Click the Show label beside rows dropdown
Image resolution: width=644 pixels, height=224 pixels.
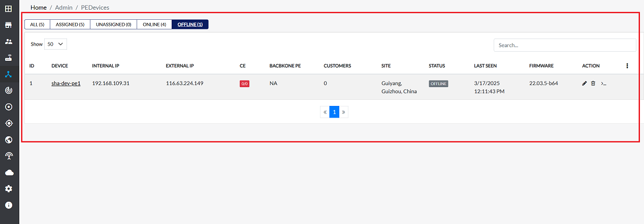tap(37, 44)
